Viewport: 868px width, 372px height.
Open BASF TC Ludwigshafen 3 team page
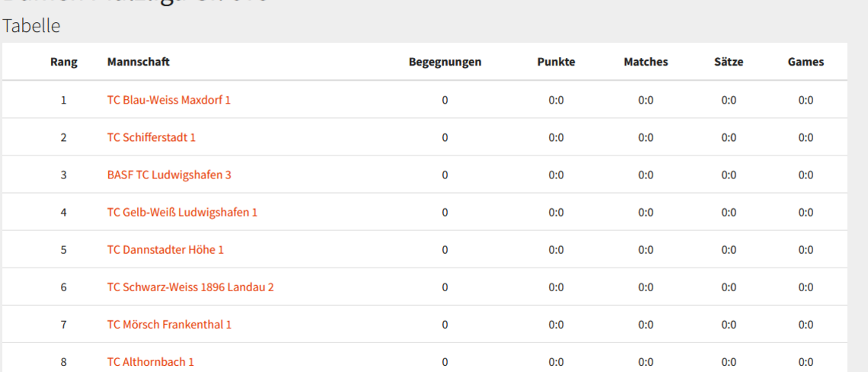(169, 175)
